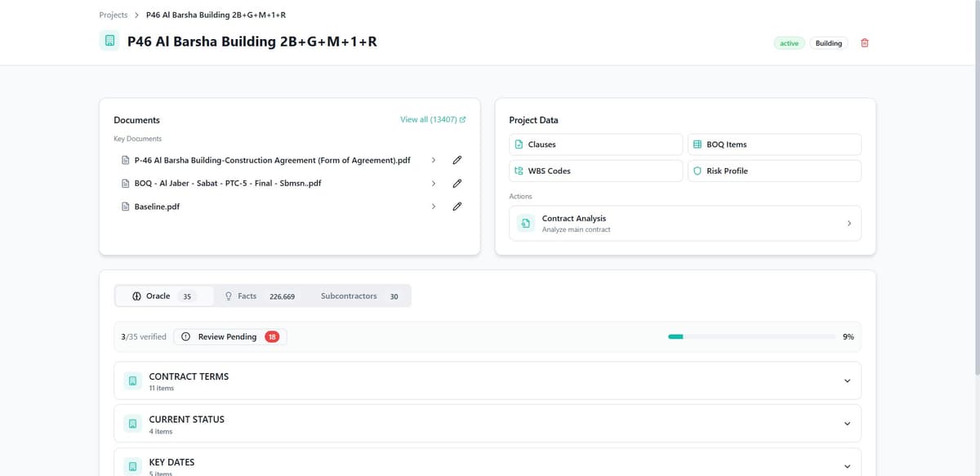Click the Review Pending info icon
The image size is (980, 476).
coord(185,336)
